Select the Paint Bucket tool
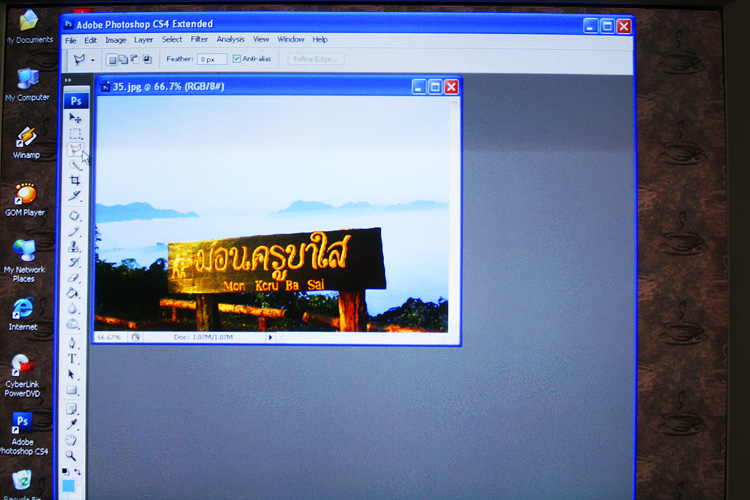The height and width of the screenshot is (500, 750). pos(73,293)
